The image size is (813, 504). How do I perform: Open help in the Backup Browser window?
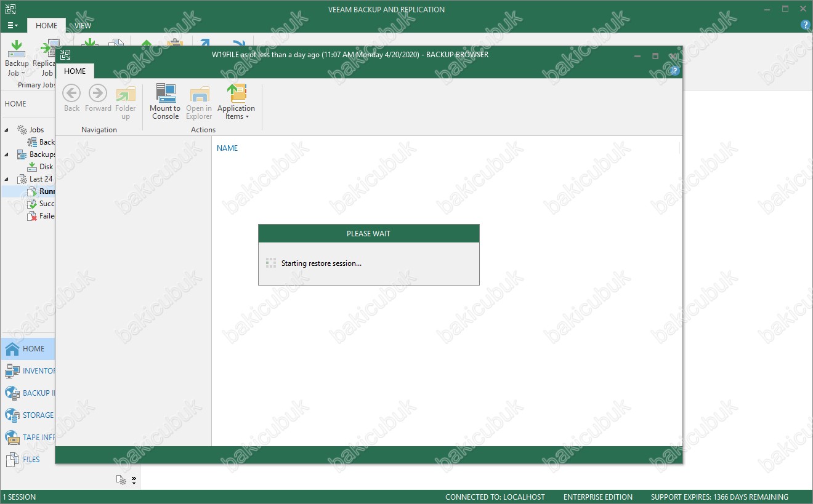coord(674,71)
